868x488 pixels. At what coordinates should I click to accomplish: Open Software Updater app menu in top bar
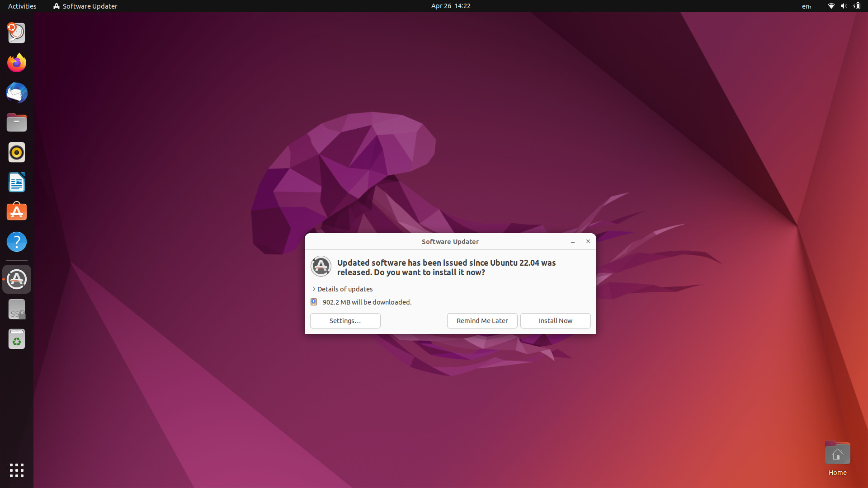point(85,6)
